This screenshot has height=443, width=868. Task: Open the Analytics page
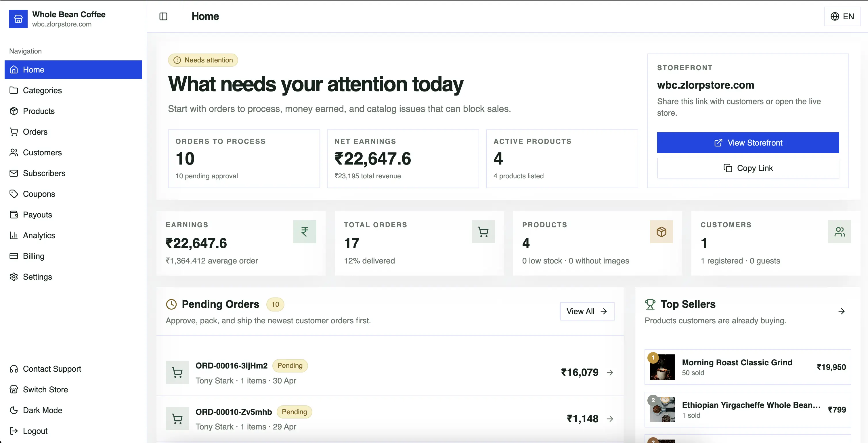[73, 235]
